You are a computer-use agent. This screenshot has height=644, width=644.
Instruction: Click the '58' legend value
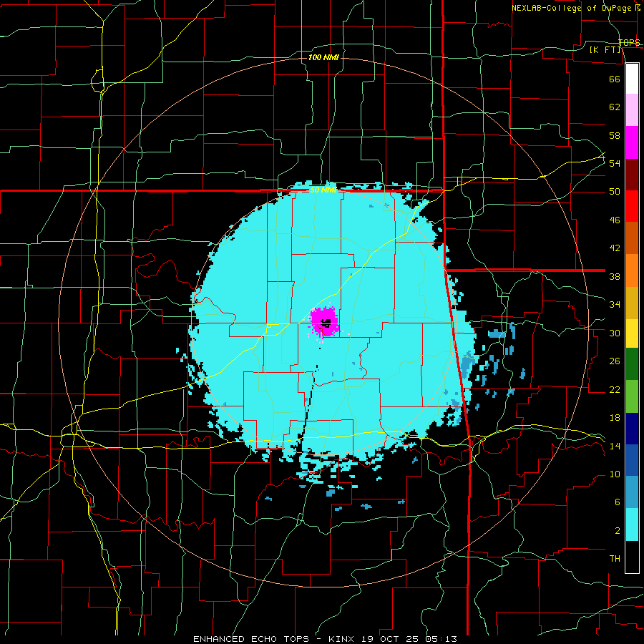click(x=615, y=135)
